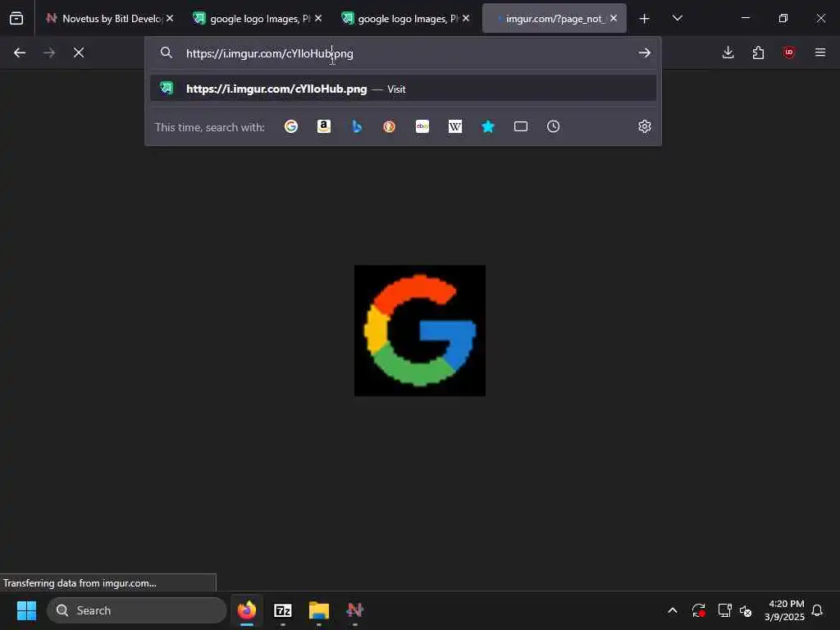Restore down the Firefox window
This screenshot has width=840, height=630.
coord(783,18)
